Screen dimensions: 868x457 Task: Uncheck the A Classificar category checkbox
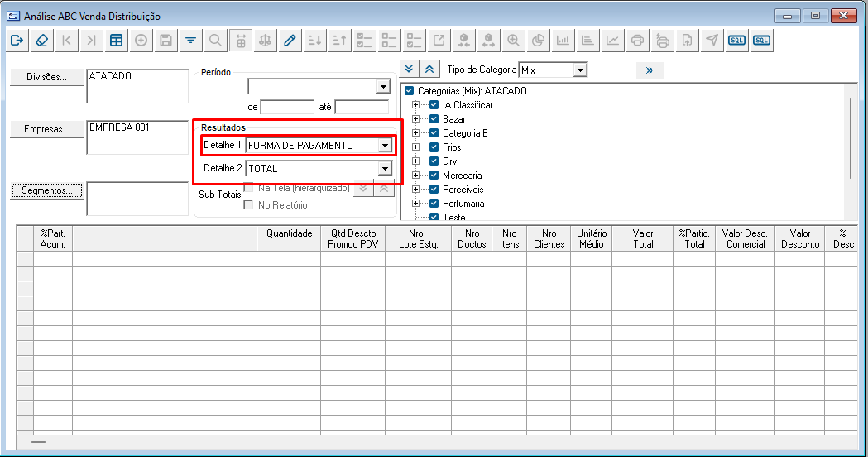pos(434,104)
